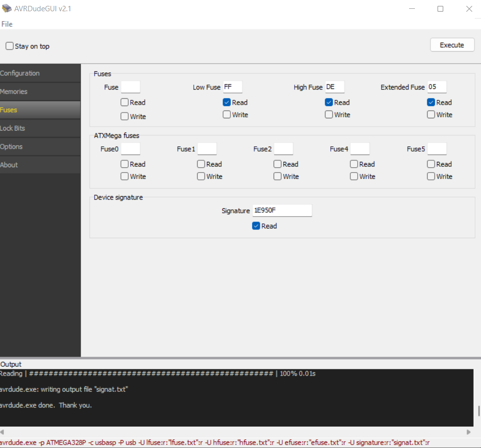This screenshot has width=481, height=448.
Task: Click the Execute button
Action: point(452,45)
